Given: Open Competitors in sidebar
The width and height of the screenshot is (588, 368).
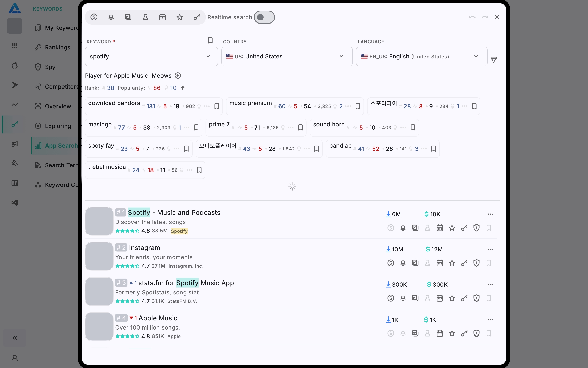Looking at the screenshot, I should 56,87.
